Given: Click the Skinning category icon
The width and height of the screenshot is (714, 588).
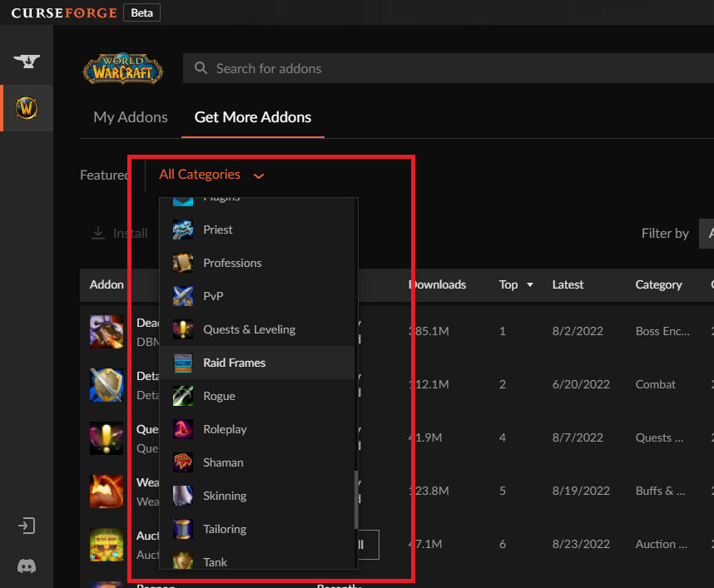Looking at the screenshot, I should click(183, 496).
